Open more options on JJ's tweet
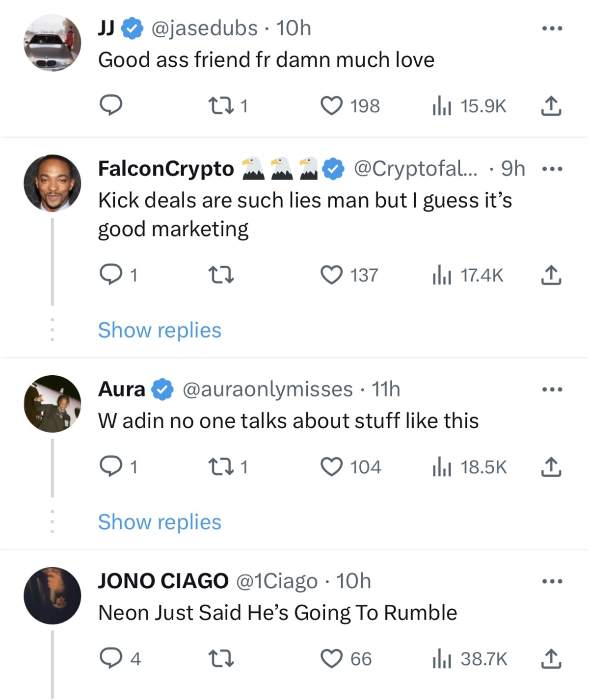589x700 pixels. pyautogui.click(x=552, y=27)
